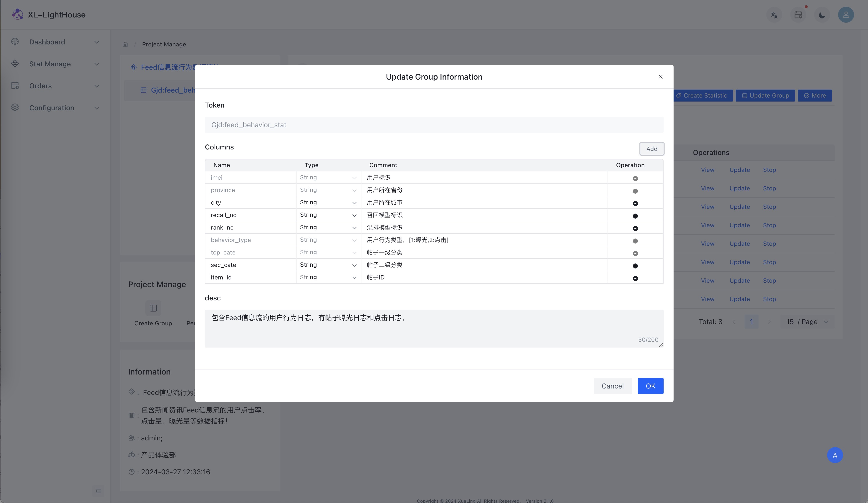This screenshot has width=868, height=503.
Task: Delete the item_id column via minus icon
Action: click(x=635, y=278)
